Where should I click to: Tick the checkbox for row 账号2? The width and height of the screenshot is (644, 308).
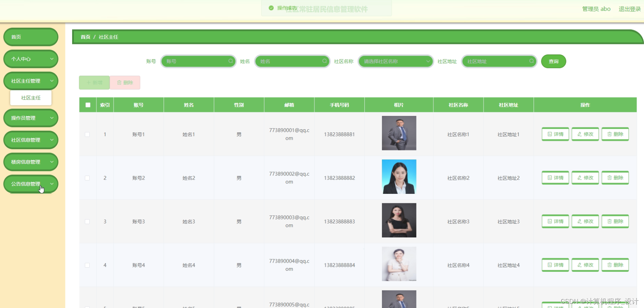(87, 178)
